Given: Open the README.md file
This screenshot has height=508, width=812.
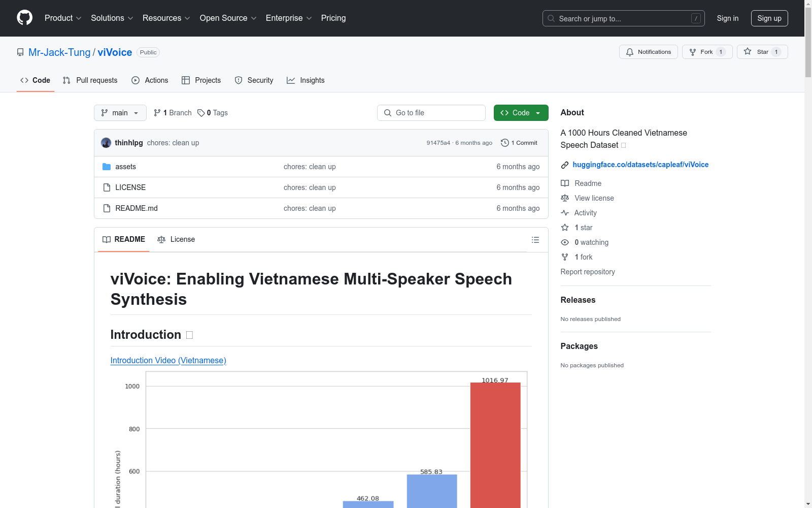Looking at the screenshot, I should 137,208.
